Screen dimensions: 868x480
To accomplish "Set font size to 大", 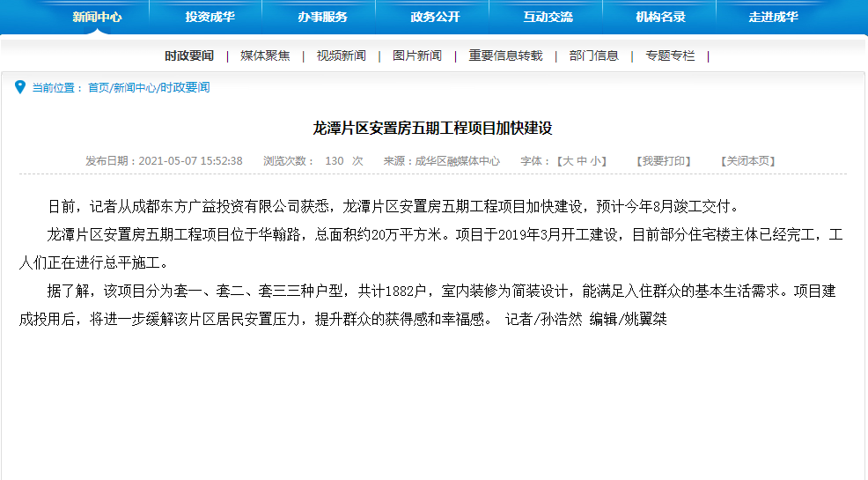I will (x=568, y=161).
